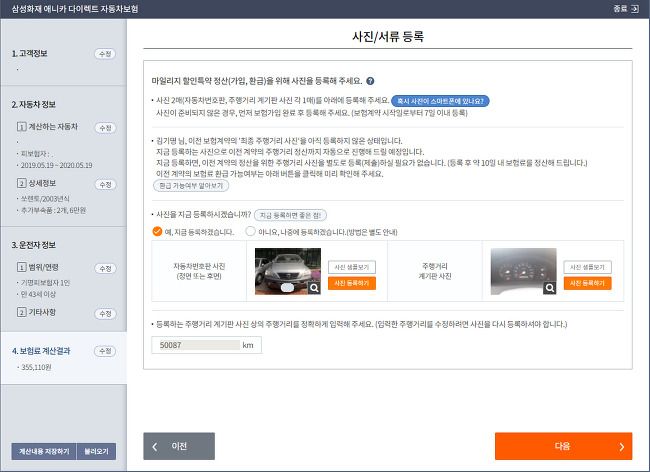Click '기명피보험자 1인' text
This screenshot has height=472, width=650.
[45, 283]
